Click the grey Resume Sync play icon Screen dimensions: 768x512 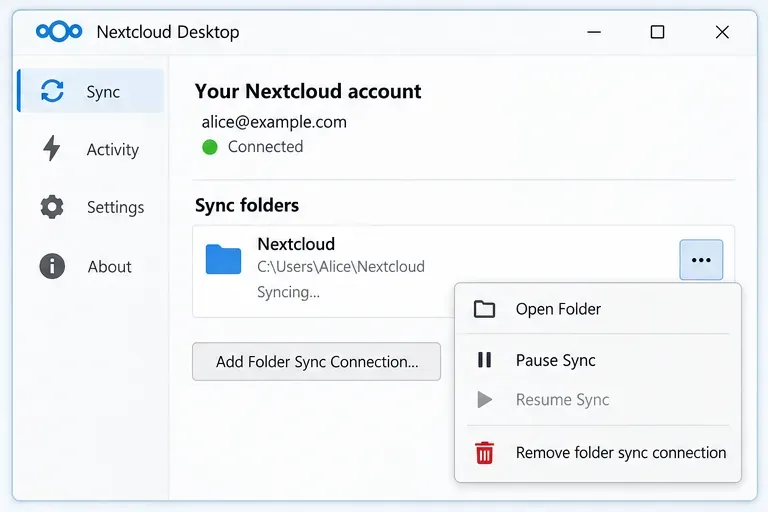pyautogui.click(x=484, y=400)
